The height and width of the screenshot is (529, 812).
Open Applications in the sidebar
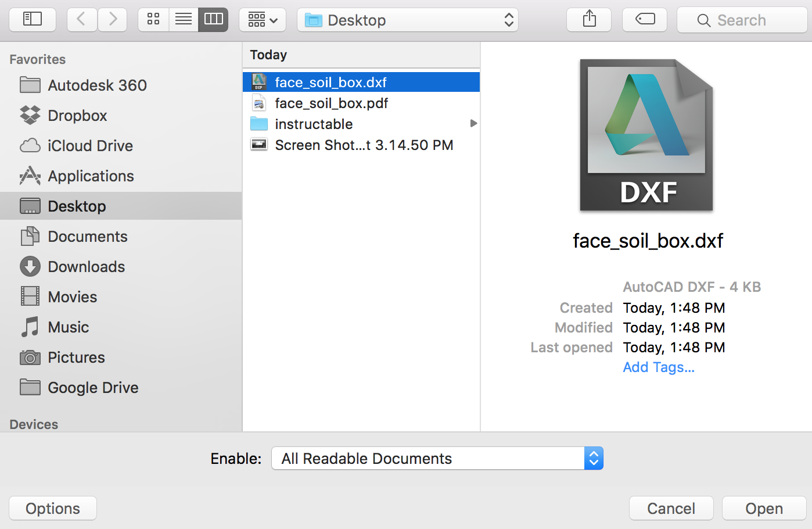pyautogui.click(x=121, y=176)
